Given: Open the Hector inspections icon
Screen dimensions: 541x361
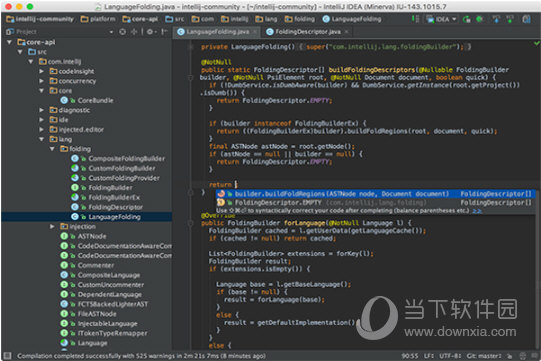Looking at the screenshot, I should [x=523, y=355].
